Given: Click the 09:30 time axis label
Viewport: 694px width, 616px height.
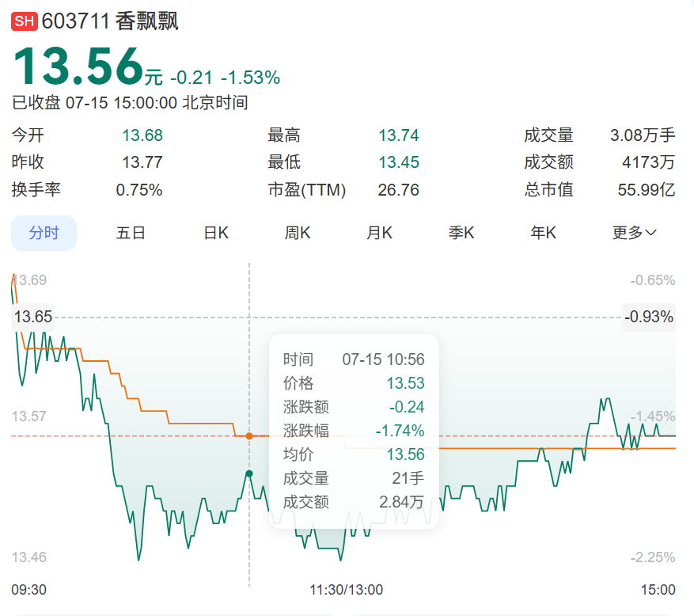Looking at the screenshot, I should coord(28,590).
